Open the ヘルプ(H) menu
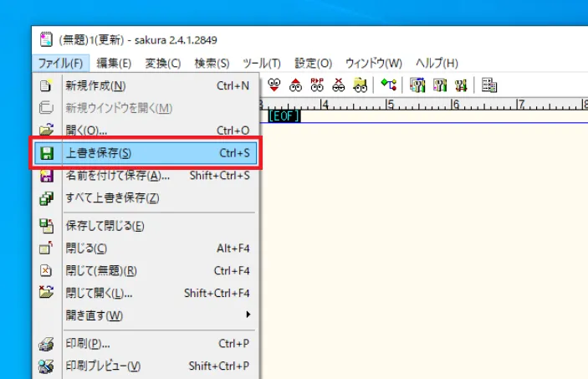 click(x=437, y=63)
